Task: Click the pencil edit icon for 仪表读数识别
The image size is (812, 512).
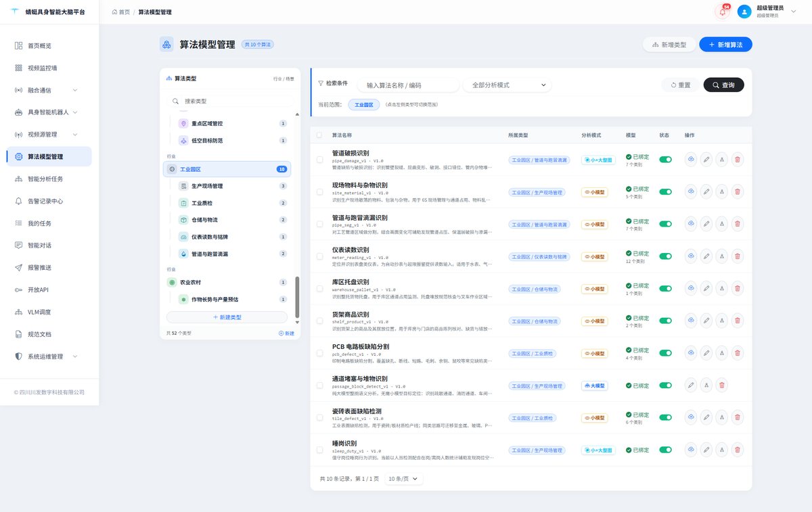Action: [706, 256]
